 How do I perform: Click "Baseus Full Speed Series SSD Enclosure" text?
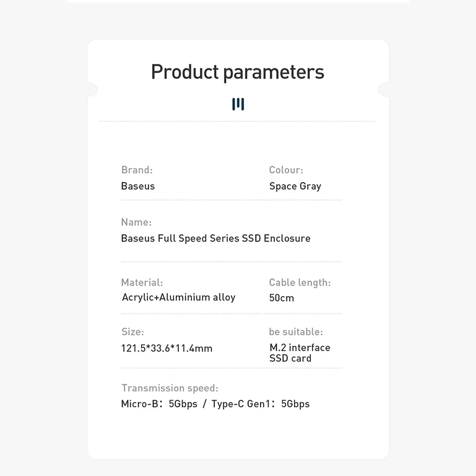click(215, 238)
